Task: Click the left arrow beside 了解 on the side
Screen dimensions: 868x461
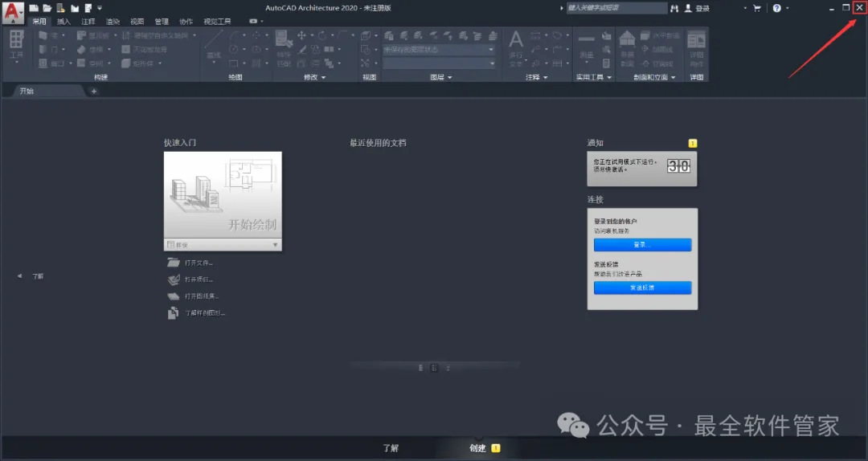Action: pyautogui.click(x=20, y=275)
